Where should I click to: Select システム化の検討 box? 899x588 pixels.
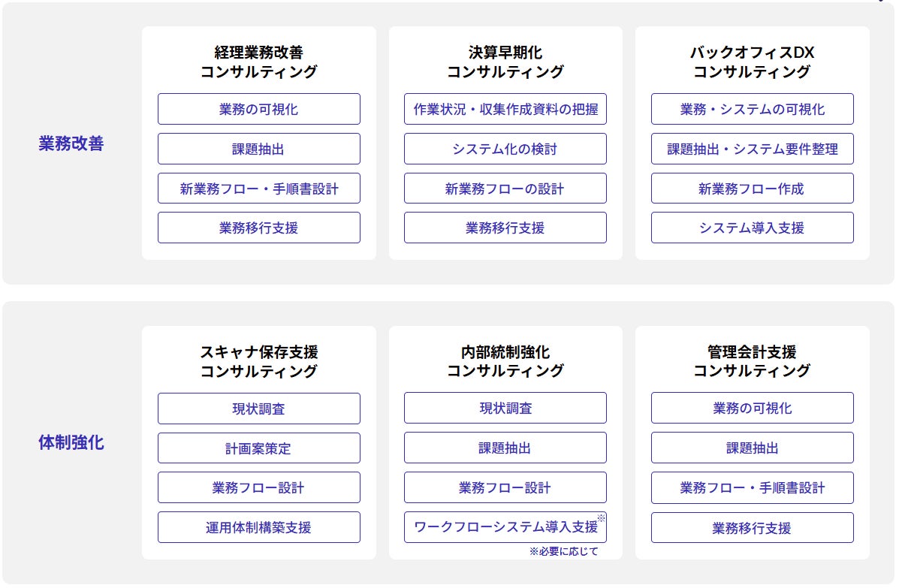505,149
